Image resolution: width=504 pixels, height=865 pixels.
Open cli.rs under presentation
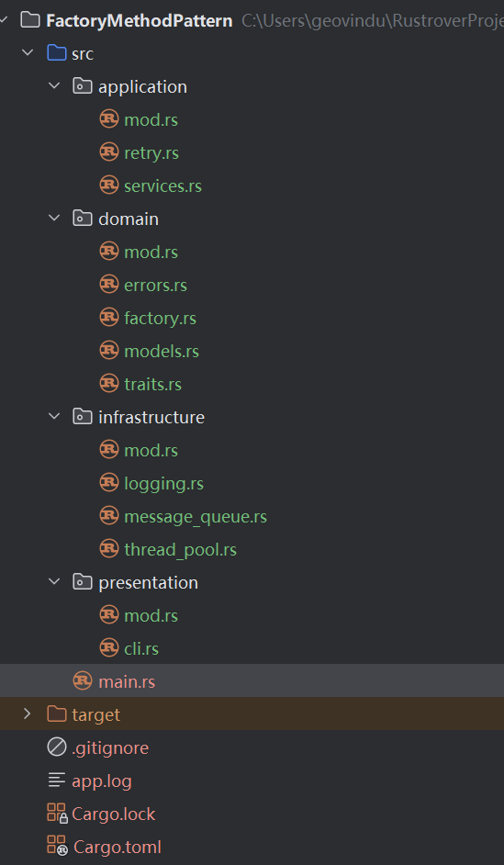point(141,648)
